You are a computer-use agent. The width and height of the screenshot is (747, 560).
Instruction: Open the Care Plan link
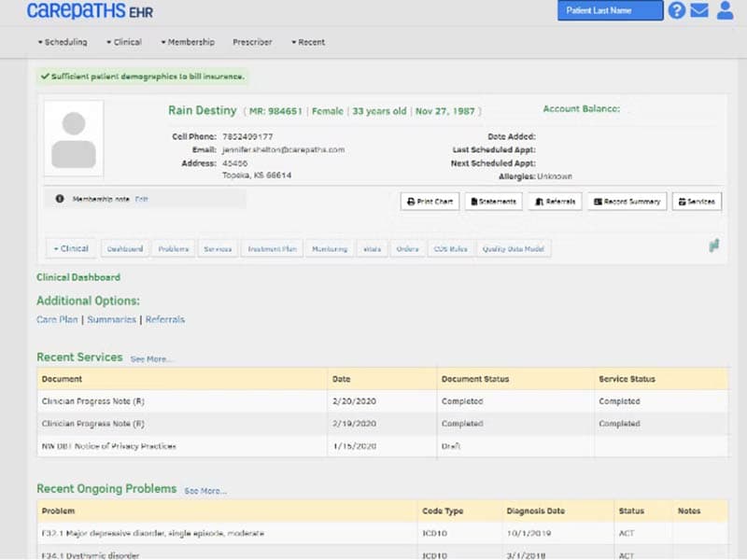point(57,319)
